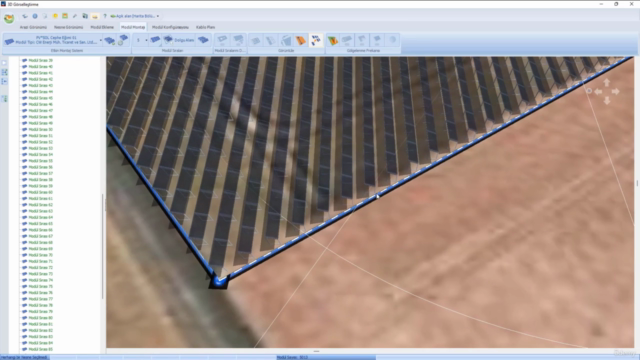This screenshot has height=360, width=640.
Task: Select Modül Sırası 39 in the tree
Action: click(40, 60)
